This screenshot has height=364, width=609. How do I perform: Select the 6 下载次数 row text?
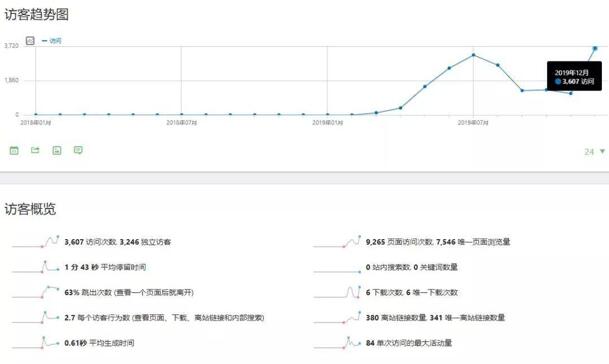pyautogui.click(x=412, y=293)
